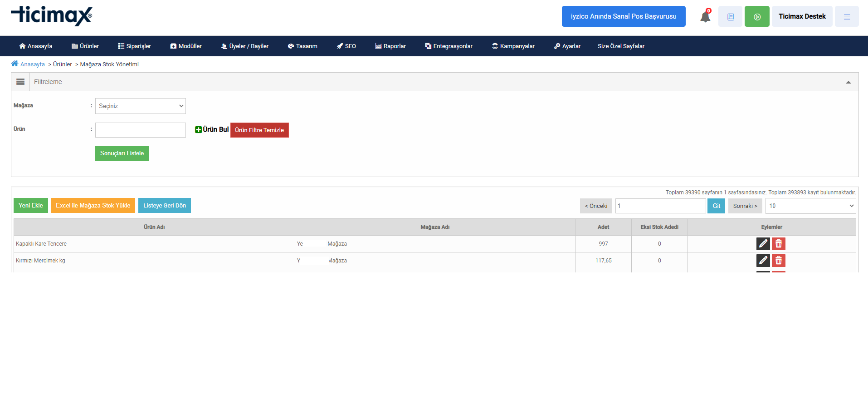Click the Mağaza Adı column header
Image resolution: width=868 pixels, height=410 pixels.
[x=435, y=227]
